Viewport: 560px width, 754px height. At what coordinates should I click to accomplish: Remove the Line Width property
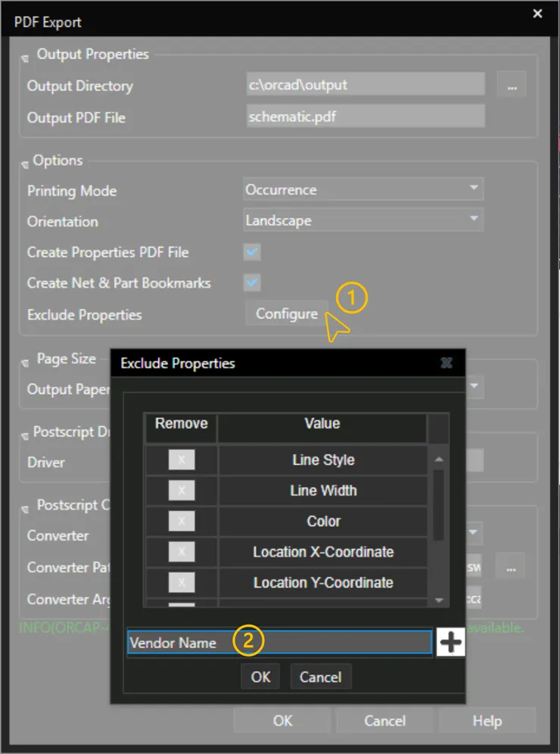pos(182,491)
